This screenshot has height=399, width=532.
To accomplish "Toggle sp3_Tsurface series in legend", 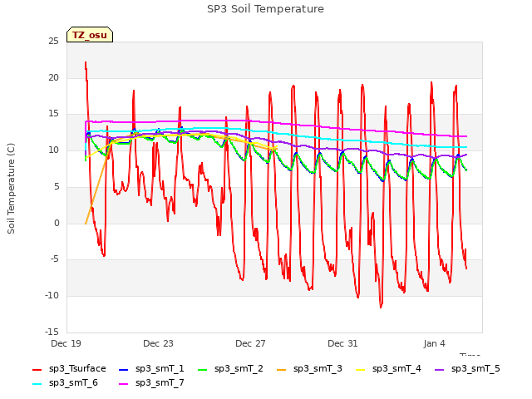I will coord(69,369).
